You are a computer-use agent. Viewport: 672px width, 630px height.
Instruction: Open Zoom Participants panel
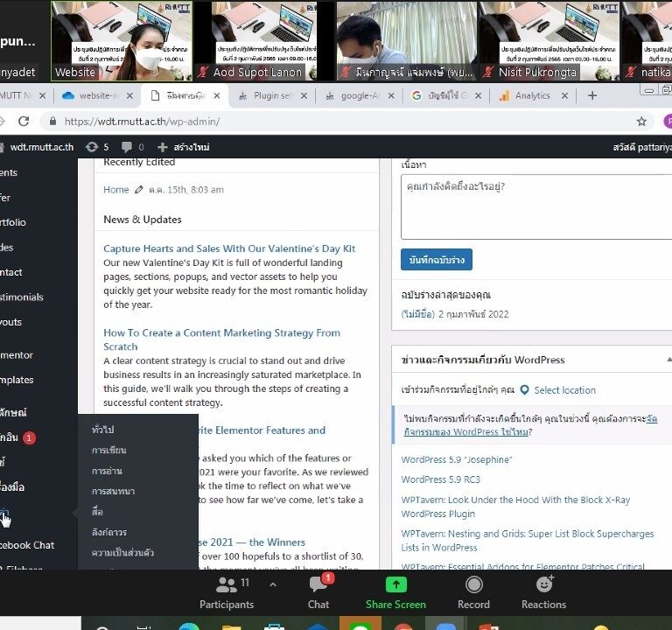[227, 592]
